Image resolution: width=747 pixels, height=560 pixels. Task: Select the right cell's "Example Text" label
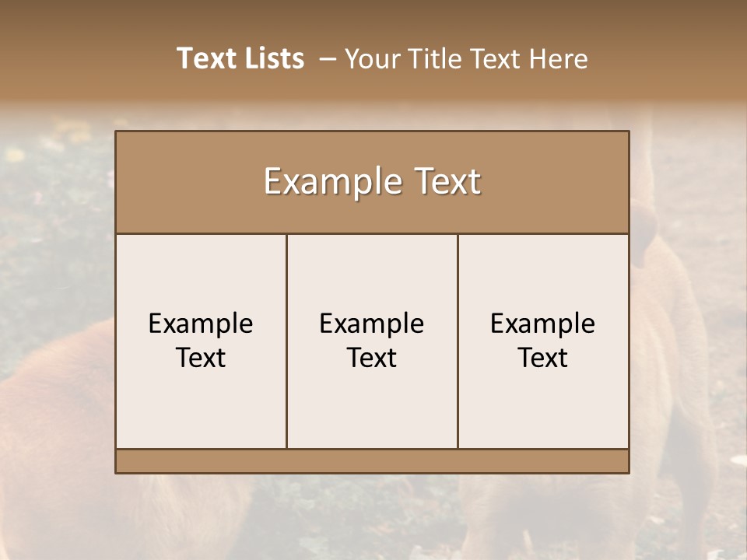(542, 341)
